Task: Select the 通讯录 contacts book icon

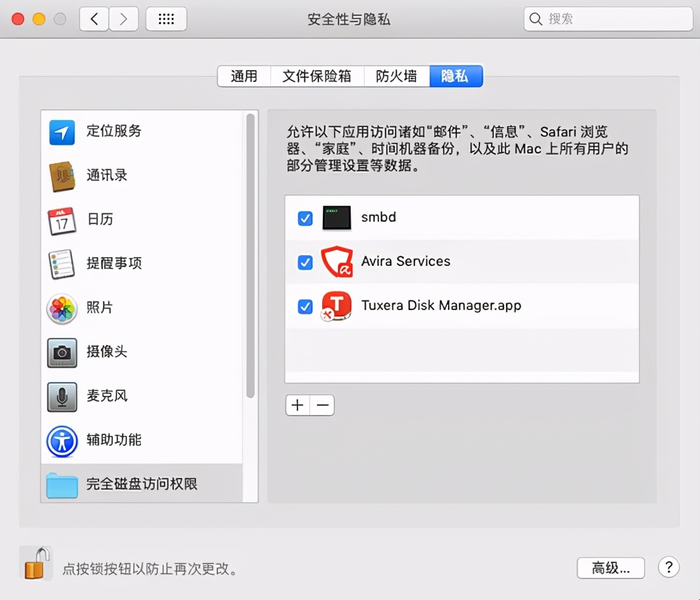Action: [62, 176]
